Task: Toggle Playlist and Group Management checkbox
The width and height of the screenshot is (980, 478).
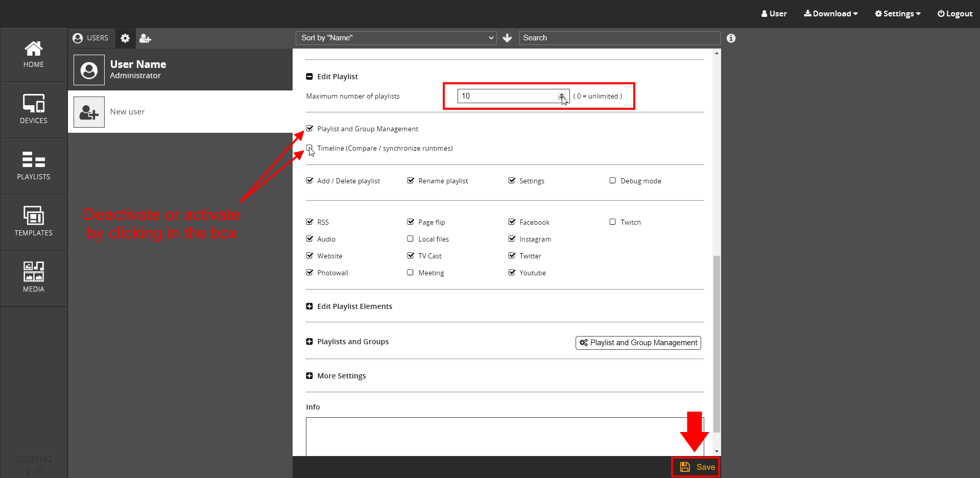Action: point(309,129)
